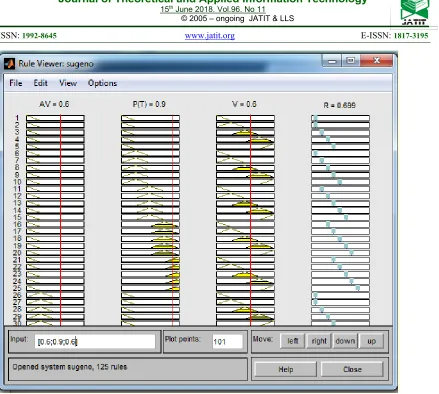439x394 pixels.
Task: Open the View menu
Action: pos(68,83)
